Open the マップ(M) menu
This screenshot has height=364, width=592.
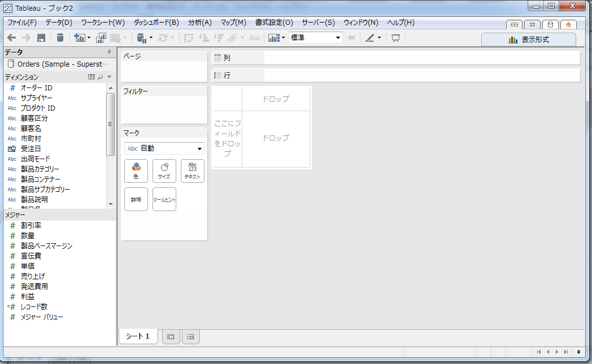point(233,23)
